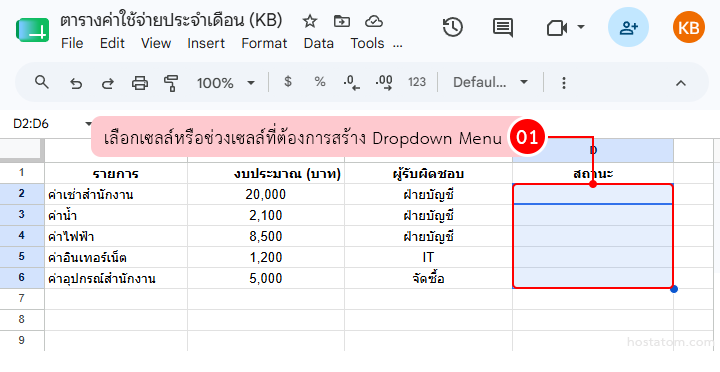Show more hidden menus ellipsis

pos(398,45)
